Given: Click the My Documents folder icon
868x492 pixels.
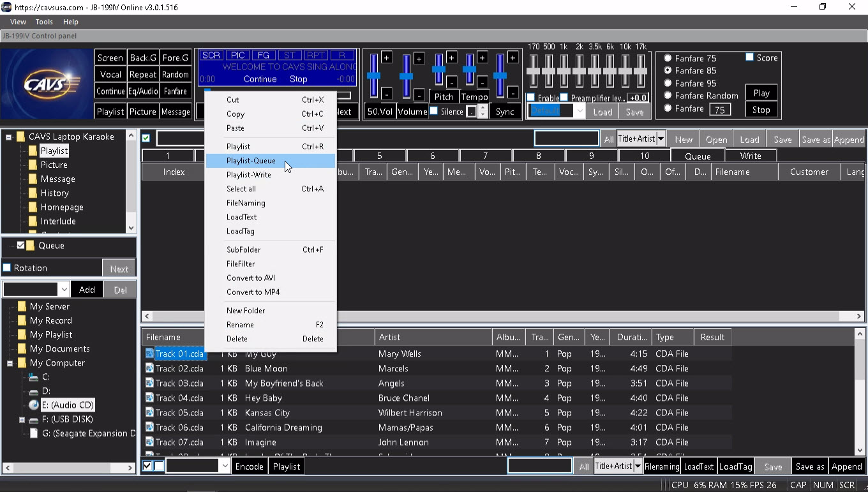Looking at the screenshot, I should click(x=22, y=348).
